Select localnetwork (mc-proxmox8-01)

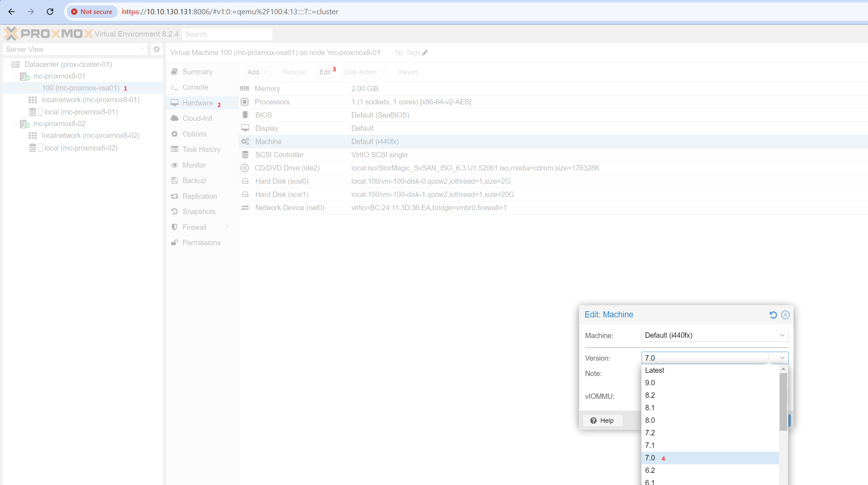point(90,100)
